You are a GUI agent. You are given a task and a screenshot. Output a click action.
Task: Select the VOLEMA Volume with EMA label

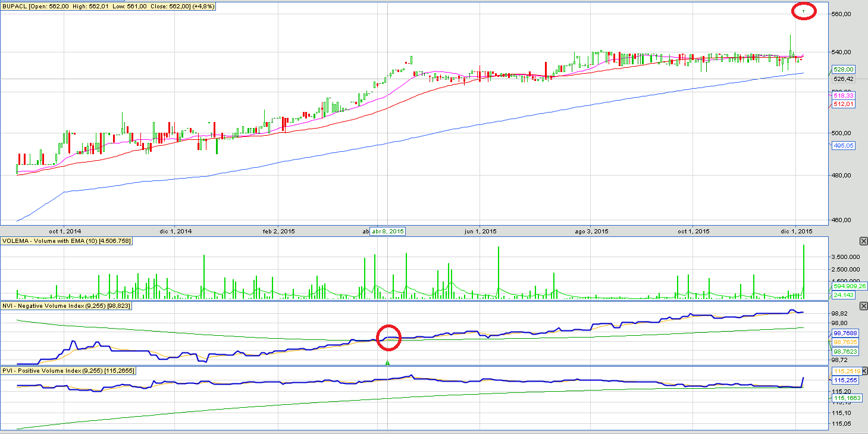click(x=67, y=241)
